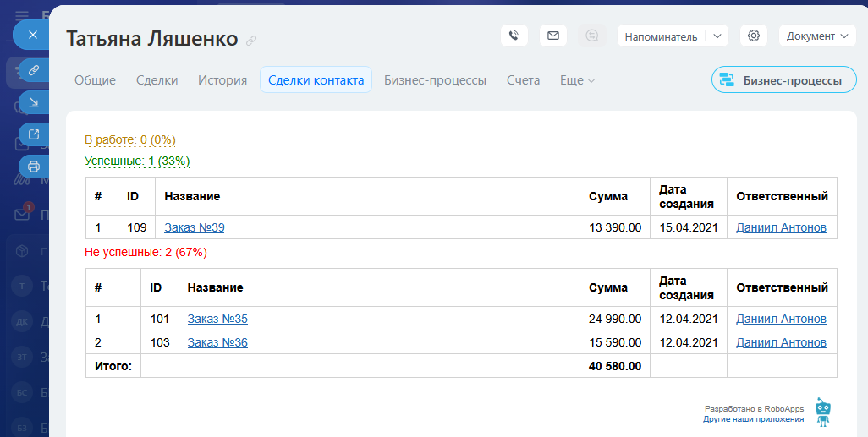The image size is (868, 437).
Task: Click the background mail icon with red badge
Action: click(x=23, y=214)
